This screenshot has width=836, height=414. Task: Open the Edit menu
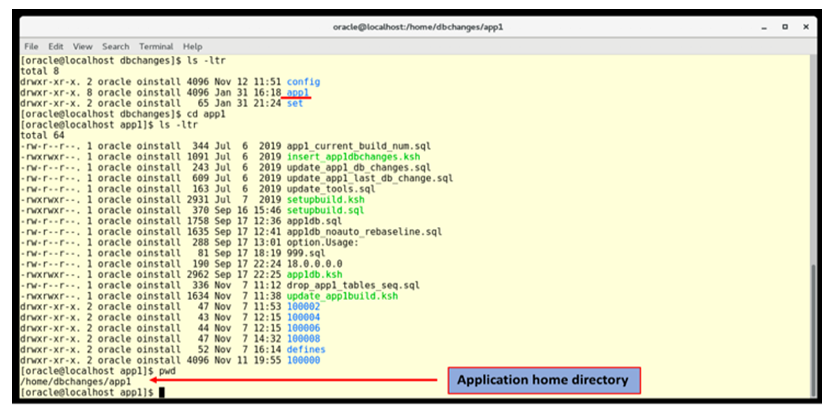tap(56, 46)
